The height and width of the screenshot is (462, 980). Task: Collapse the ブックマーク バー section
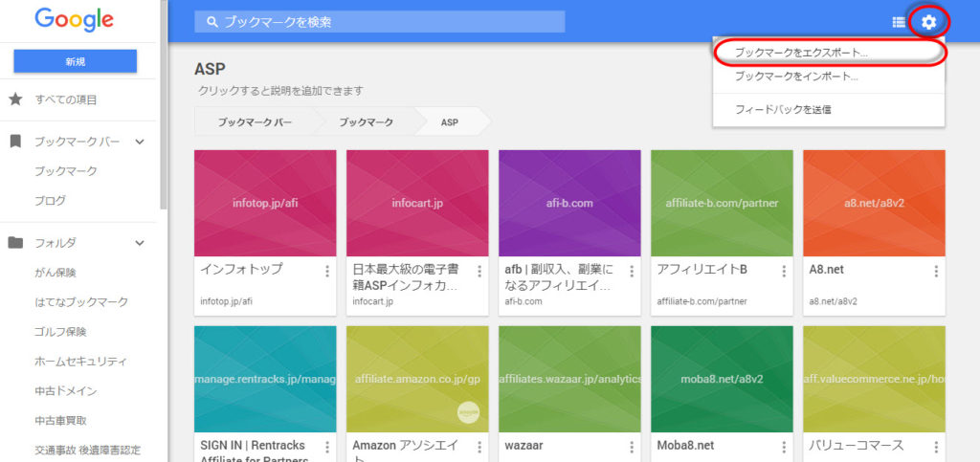coord(140,142)
